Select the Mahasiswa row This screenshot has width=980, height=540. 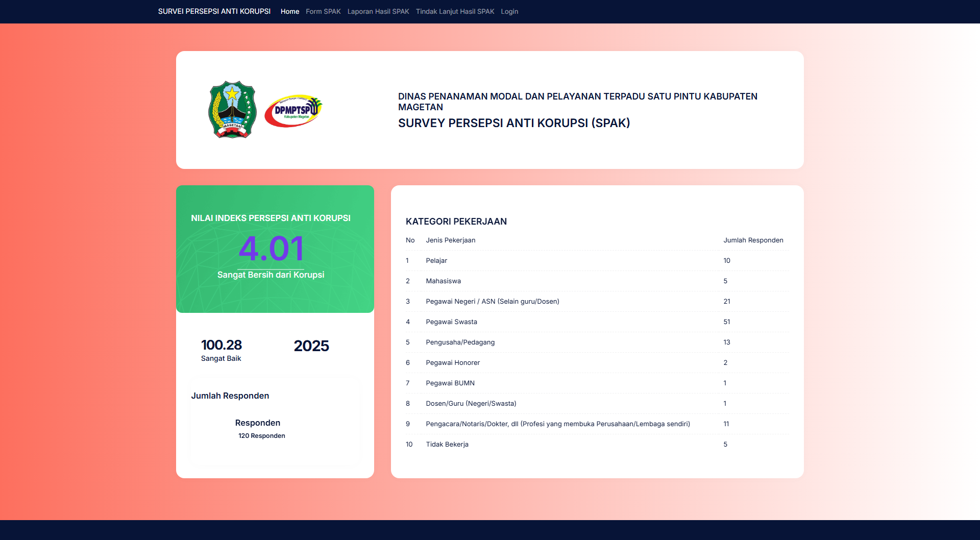(x=443, y=281)
